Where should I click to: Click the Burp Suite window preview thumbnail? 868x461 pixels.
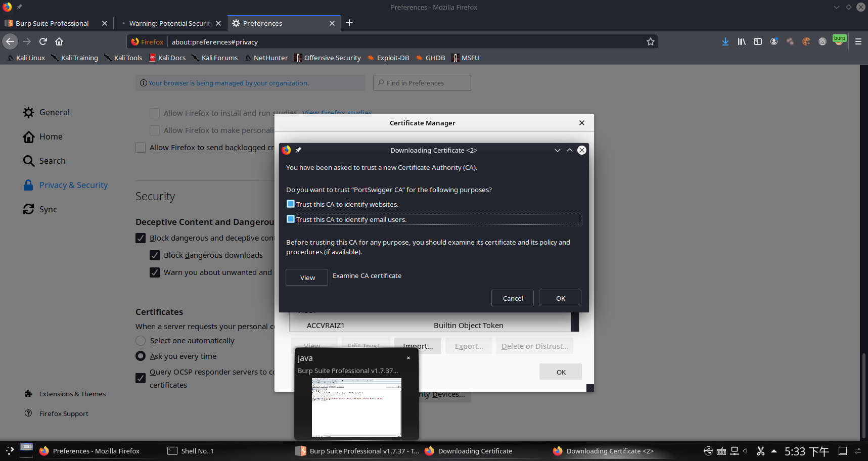click(x=356, y=407)
